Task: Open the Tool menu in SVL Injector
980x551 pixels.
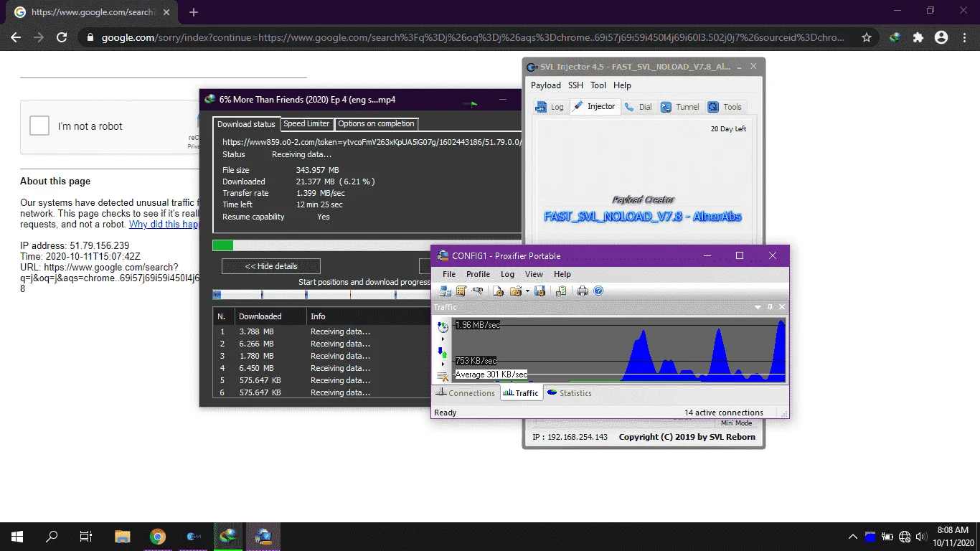Action: 598,85
